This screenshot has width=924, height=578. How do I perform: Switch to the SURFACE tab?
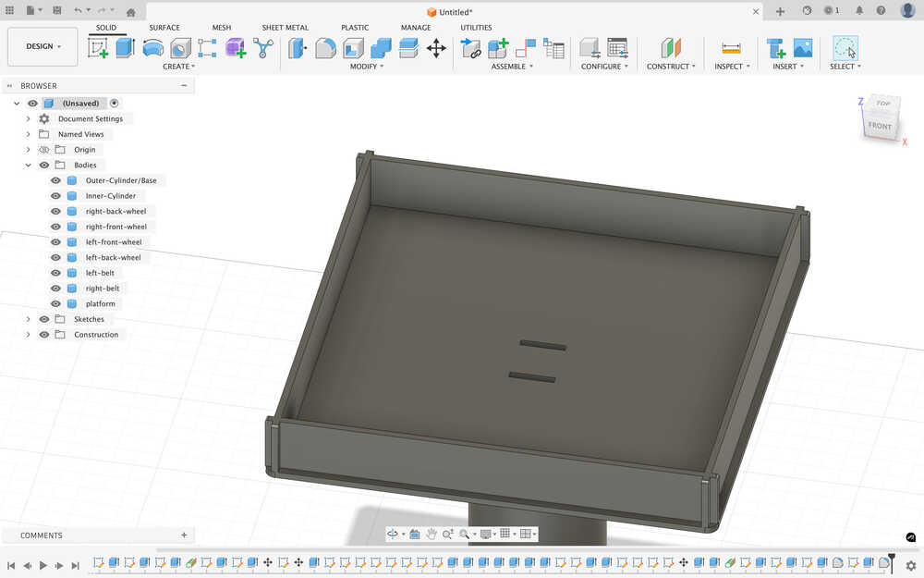[x=164, y=28]
